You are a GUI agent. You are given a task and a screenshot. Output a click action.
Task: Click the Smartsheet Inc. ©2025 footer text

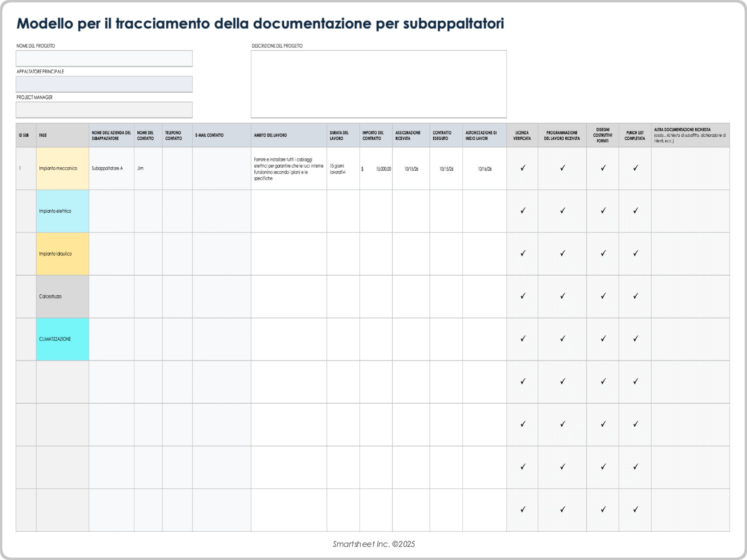pyautogui.click(x=373, y=544)
